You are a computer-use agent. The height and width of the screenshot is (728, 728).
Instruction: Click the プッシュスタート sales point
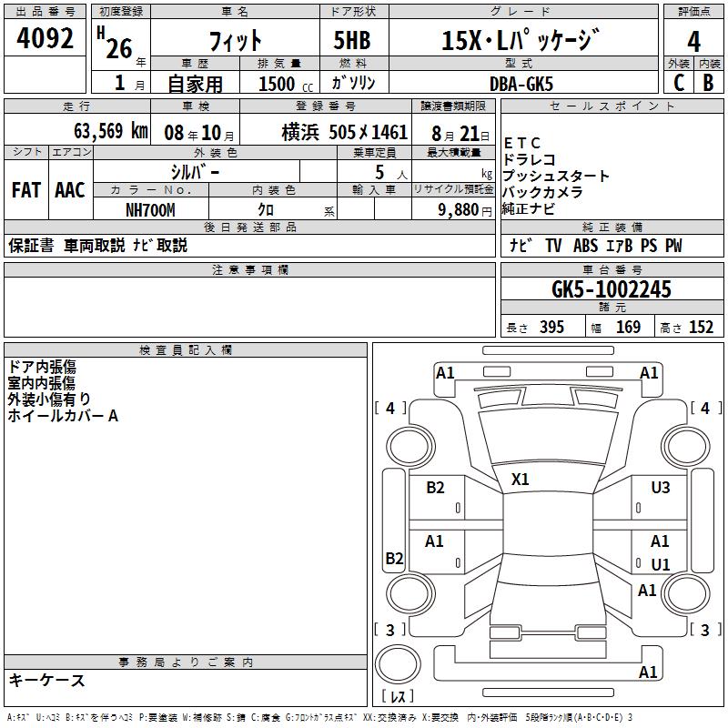(556, 176)
